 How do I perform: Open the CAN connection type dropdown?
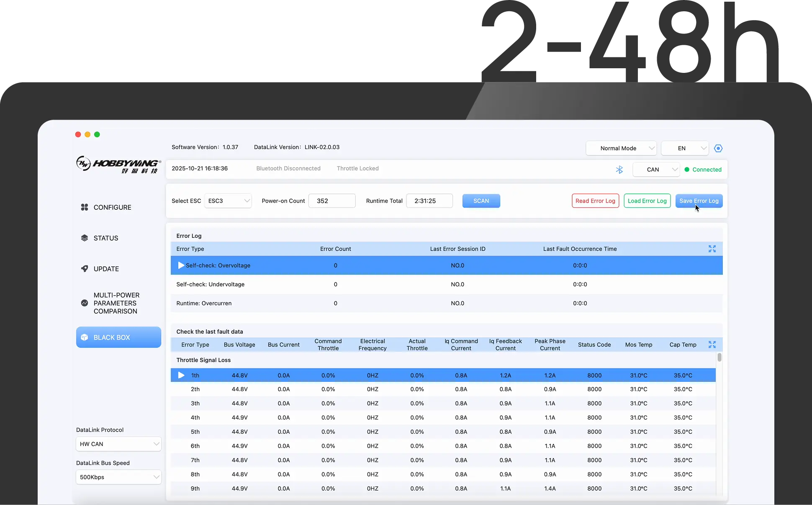pyautogui.click(x=656, y=170)
